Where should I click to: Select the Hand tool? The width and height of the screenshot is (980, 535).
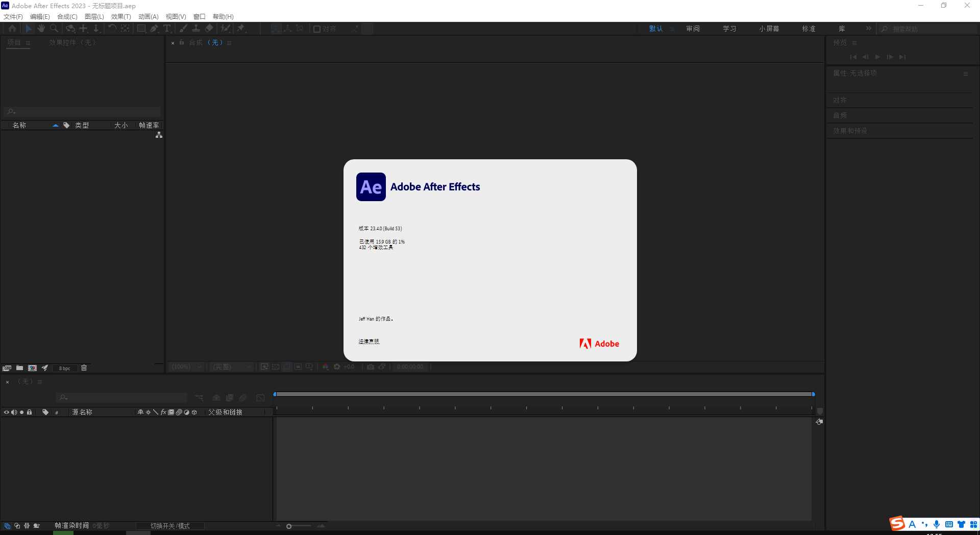pos(41,29)
